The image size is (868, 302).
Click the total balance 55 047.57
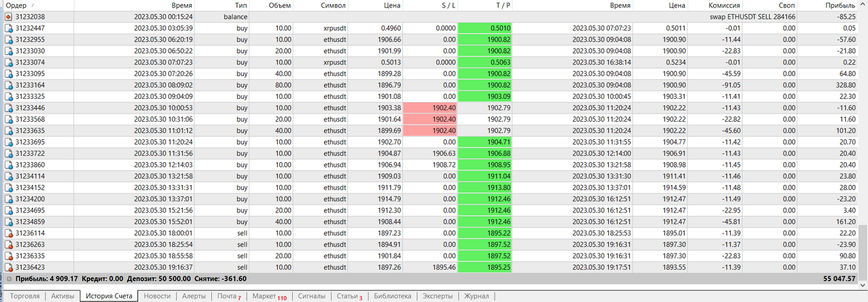tap(839, 278)
